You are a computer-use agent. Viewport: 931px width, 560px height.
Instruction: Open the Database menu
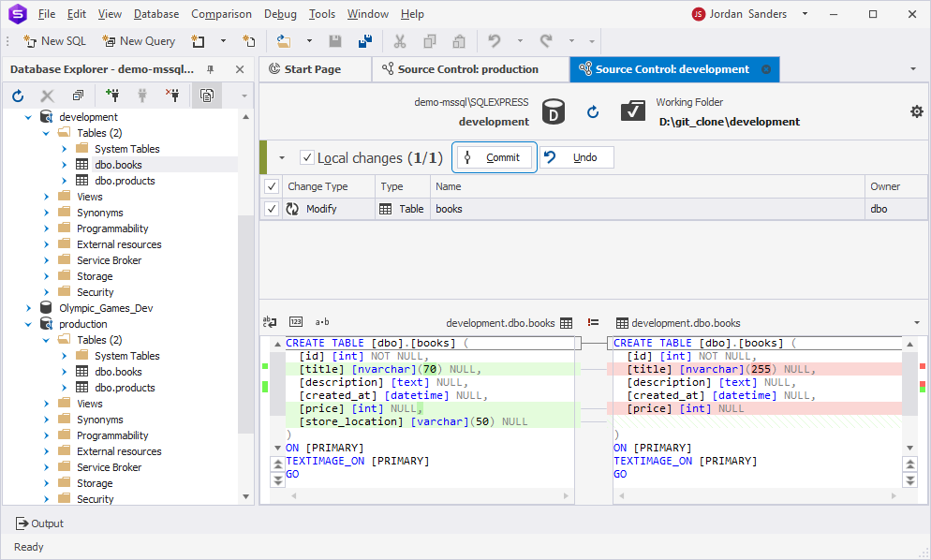coord(156,14)
